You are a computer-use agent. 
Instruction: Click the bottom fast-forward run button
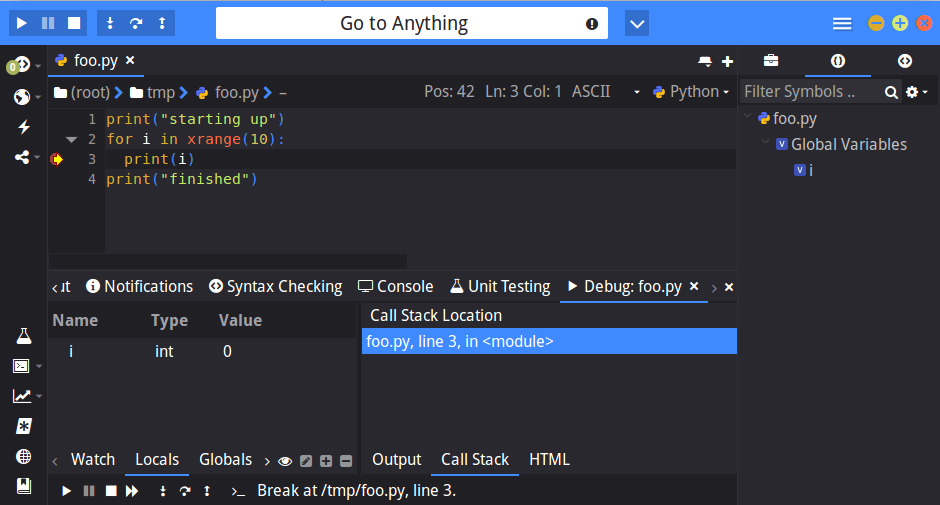132,491
